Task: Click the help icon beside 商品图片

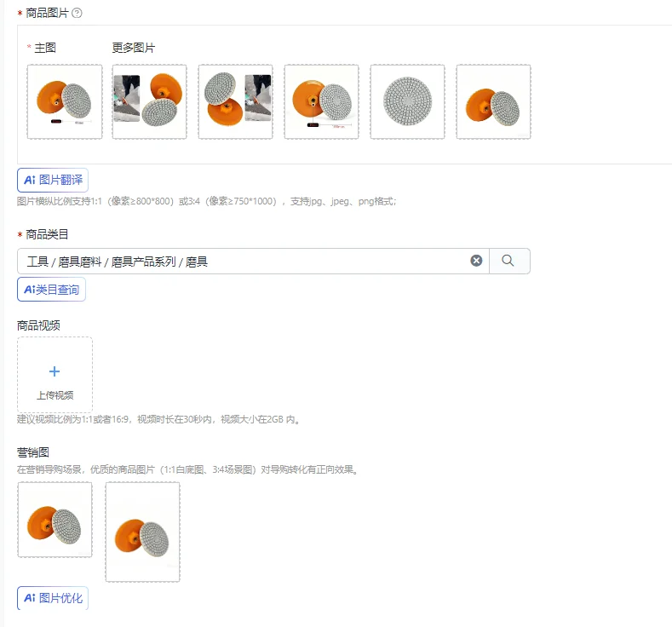Action: tap(77, 14)
